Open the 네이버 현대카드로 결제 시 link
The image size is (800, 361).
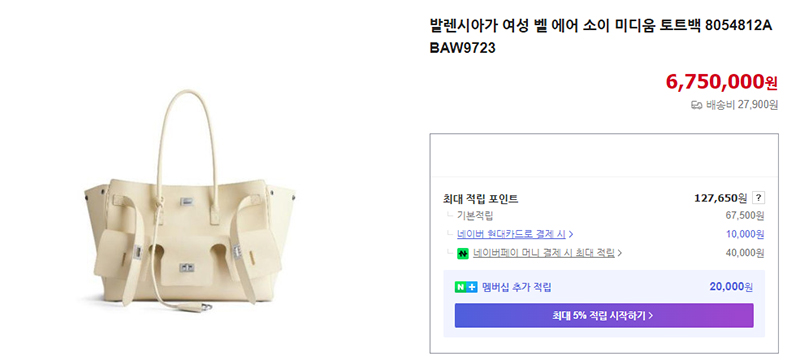pyautogui.click(x=511, y=234)
